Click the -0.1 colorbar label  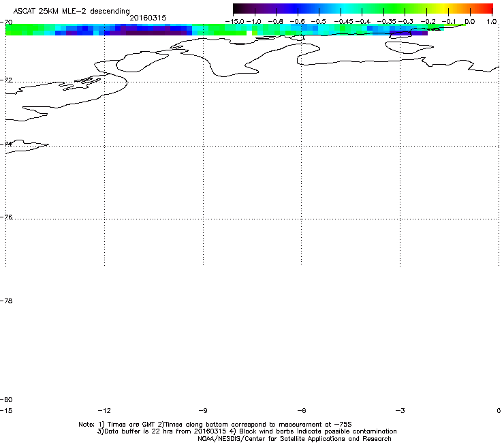pyautogui.click(x=448, y=22)
